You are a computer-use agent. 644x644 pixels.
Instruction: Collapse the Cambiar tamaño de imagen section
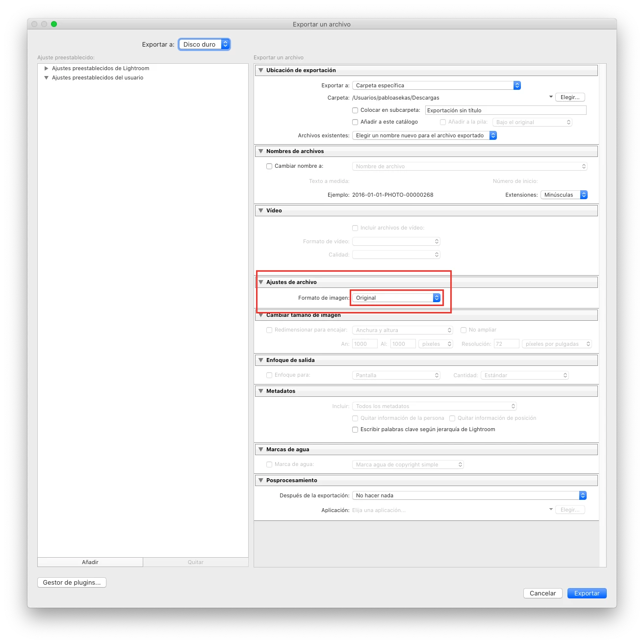point(261,315)
